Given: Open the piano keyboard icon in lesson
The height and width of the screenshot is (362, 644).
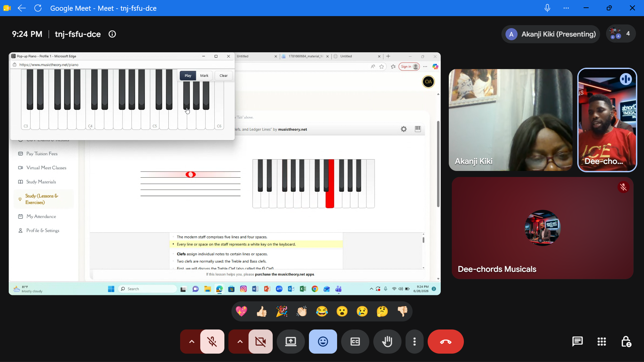Looking at the screenshot, I should [418, 129].
